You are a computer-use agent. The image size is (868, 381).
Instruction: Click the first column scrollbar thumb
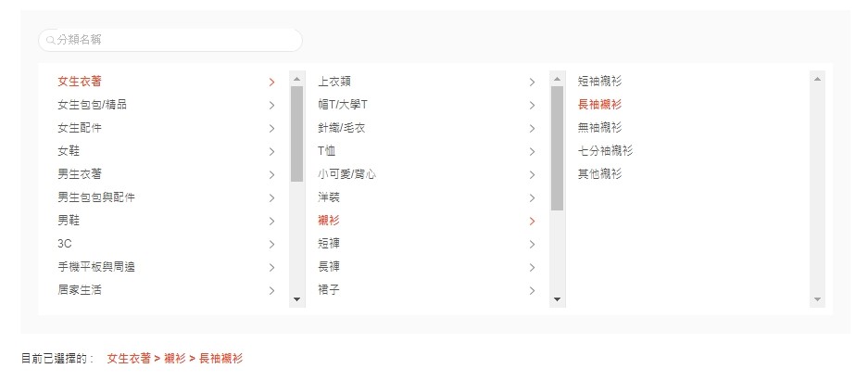point(296,133)
